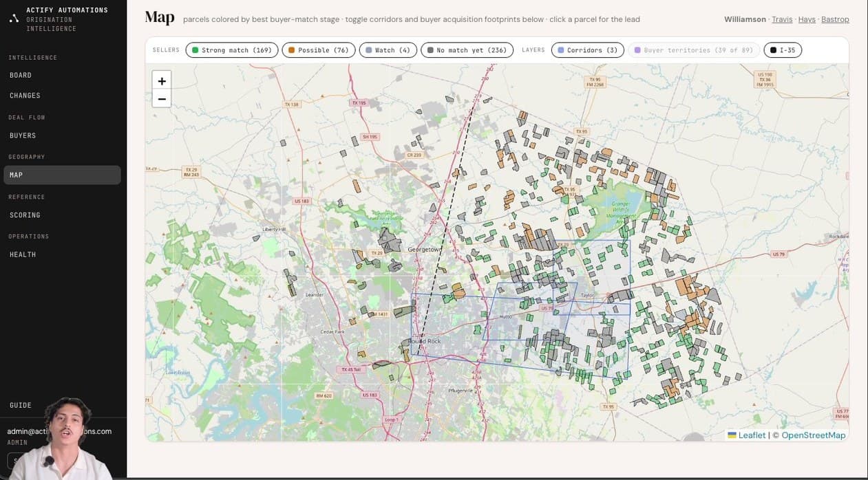Click the Actify Automations logo icon

point(14,19)
